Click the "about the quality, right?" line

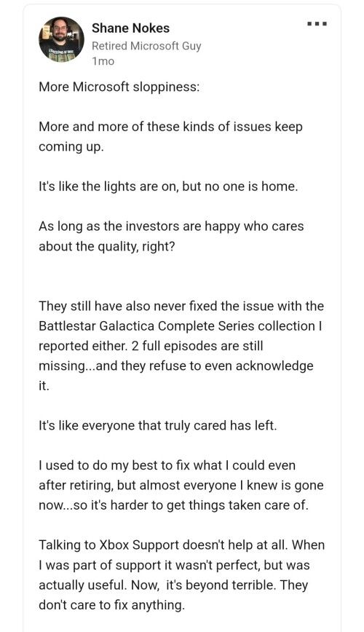click(x=107, y=246)
